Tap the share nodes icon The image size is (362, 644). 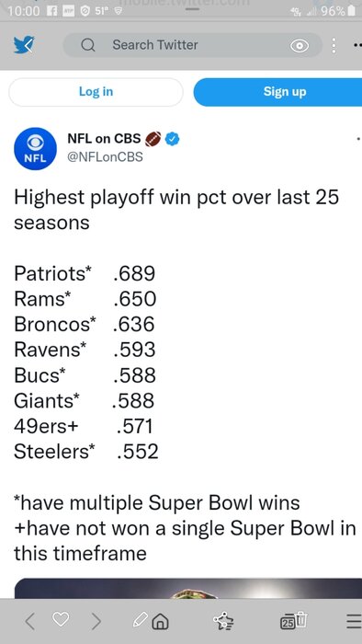coord(224,621)
